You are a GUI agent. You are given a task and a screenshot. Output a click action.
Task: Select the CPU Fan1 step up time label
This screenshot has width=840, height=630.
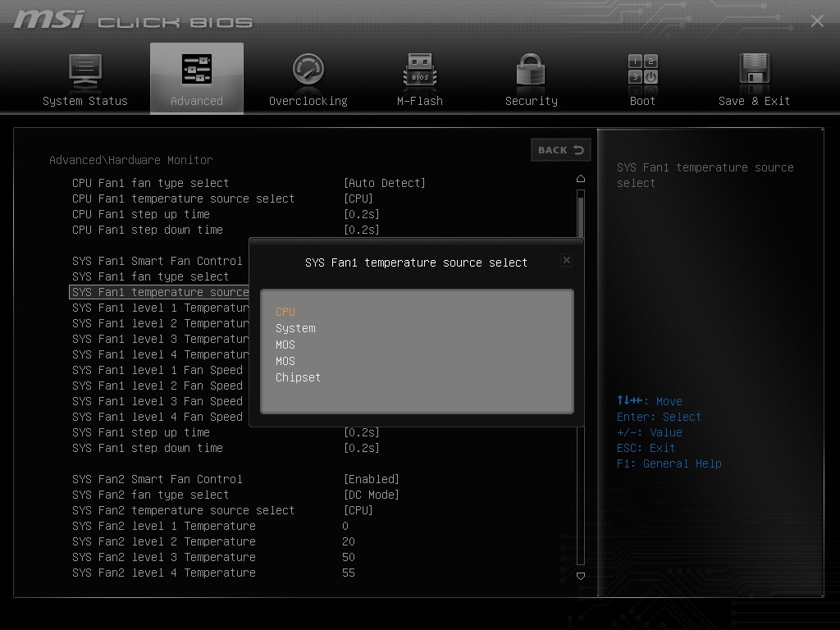[141, 214]
